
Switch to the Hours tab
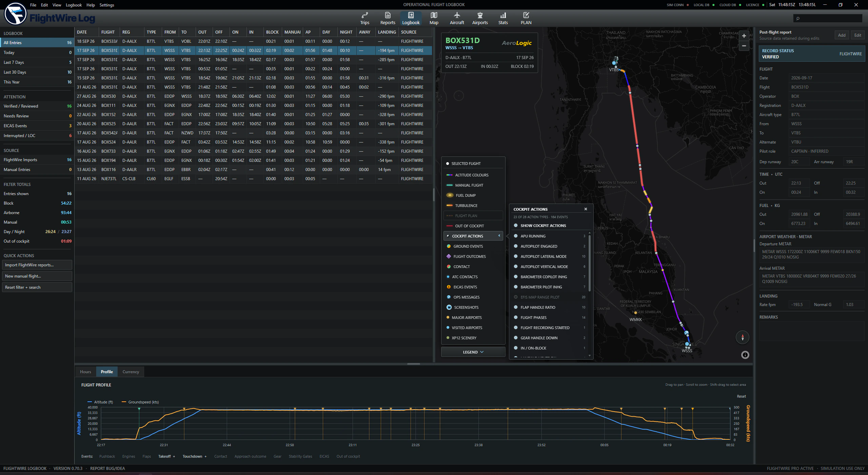coord(85,372)
